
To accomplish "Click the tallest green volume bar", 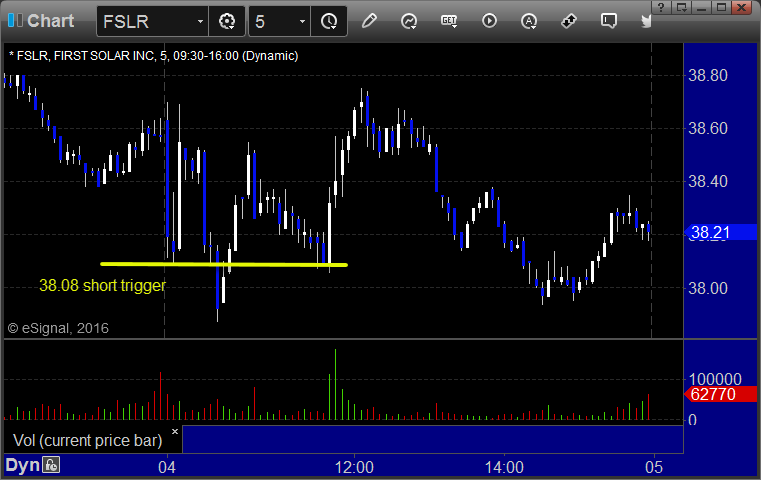I will coord(335,384).
